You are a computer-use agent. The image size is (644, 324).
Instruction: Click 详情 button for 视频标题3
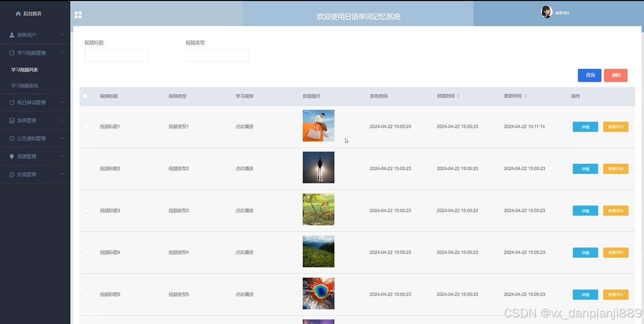coord(585,211)
